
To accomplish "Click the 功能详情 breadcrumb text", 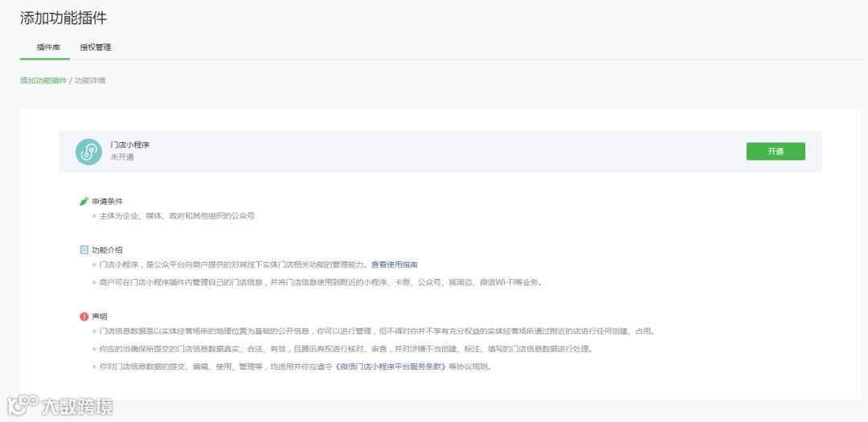I will click(90, 80).
